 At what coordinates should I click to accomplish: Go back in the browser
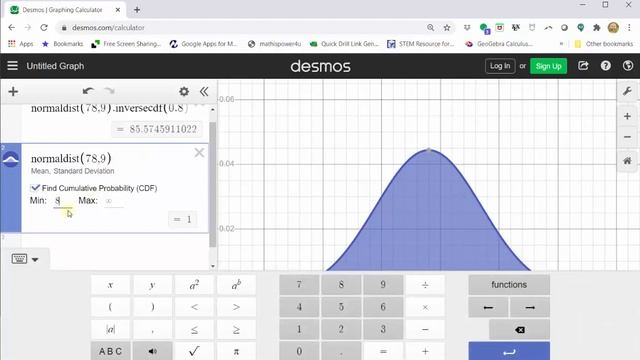pyautogui.click(x=11, y=27)
